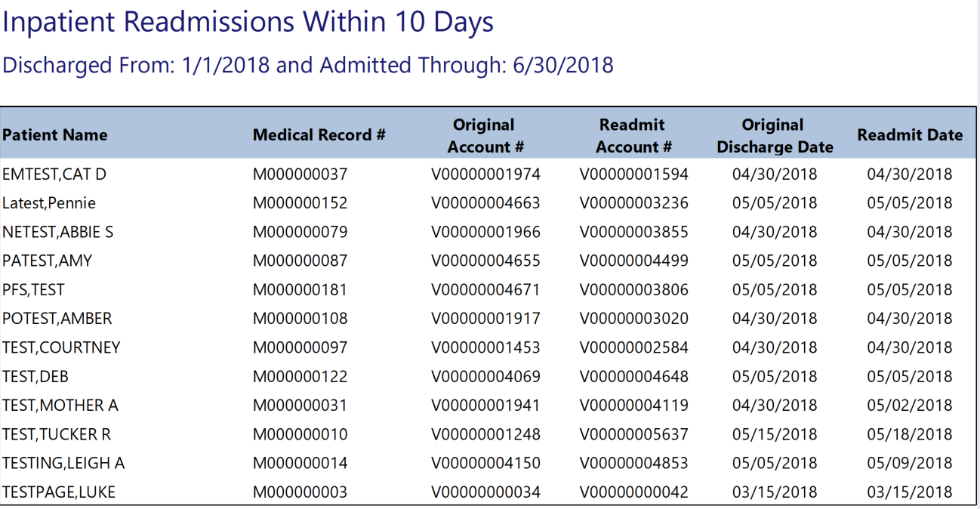The width and height of the screenshot is (980, 509).
Task: Click the Medical Record # column header
Action: pos(319,135)
